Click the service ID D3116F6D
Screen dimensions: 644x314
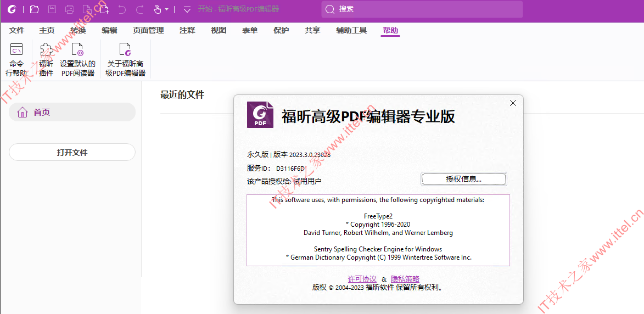(x=290, y=168)
